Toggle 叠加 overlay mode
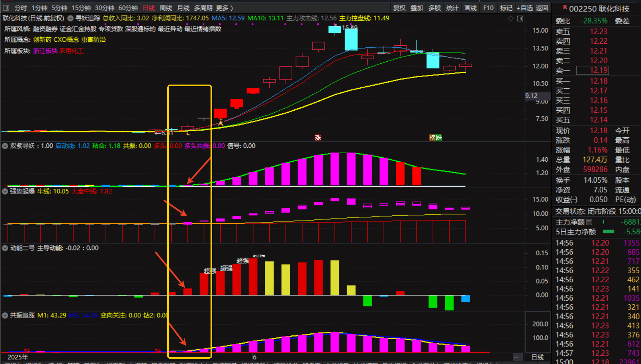Screen dimensions: 641x364 tap(417, 8)
